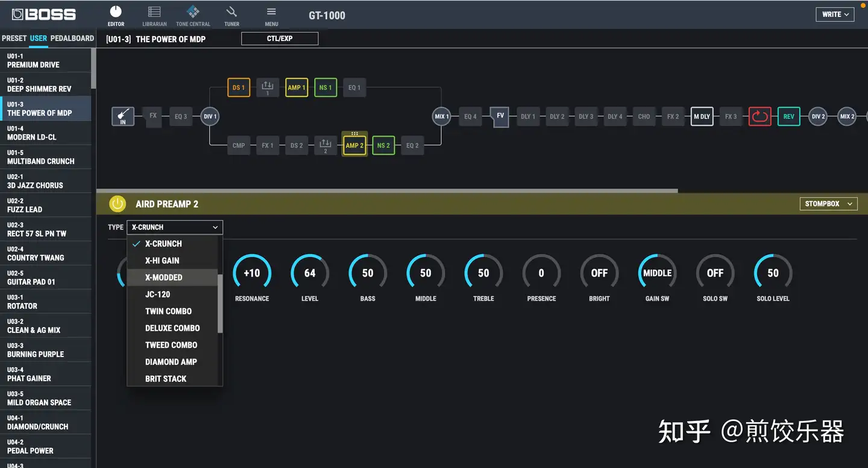Click the patch list vertical scrollbar

coord(93,69)
